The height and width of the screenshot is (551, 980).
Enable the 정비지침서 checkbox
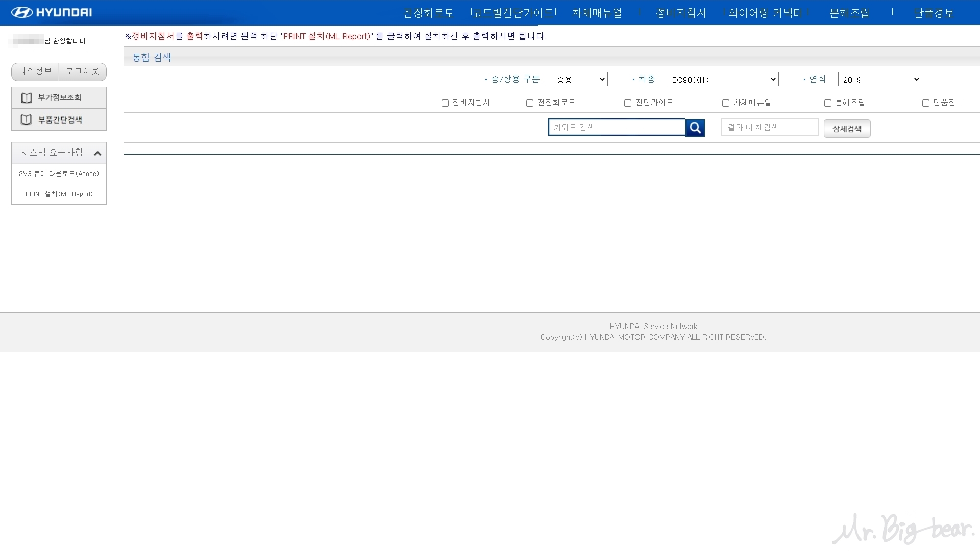point(445,103)
